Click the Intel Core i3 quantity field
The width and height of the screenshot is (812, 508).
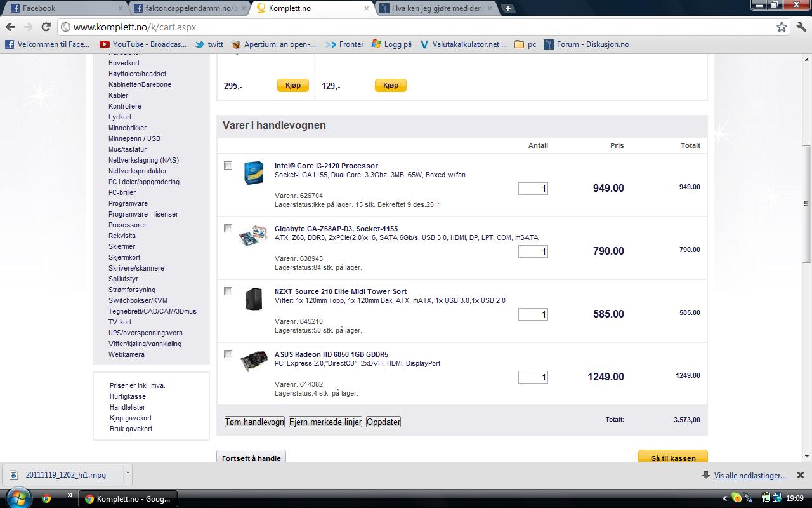(x=533, y=189)
